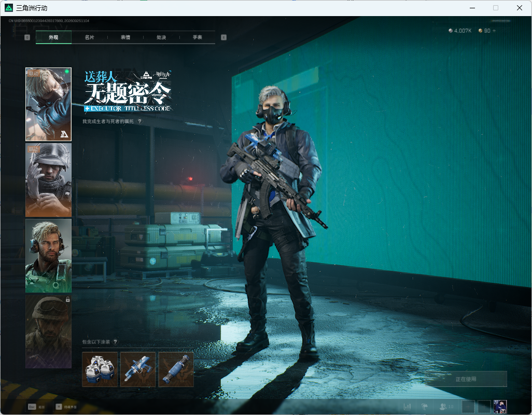Switch to the 处决 tab
This screenshot has width=532, height=415.
pyautogui.click(x=161, y=37)
